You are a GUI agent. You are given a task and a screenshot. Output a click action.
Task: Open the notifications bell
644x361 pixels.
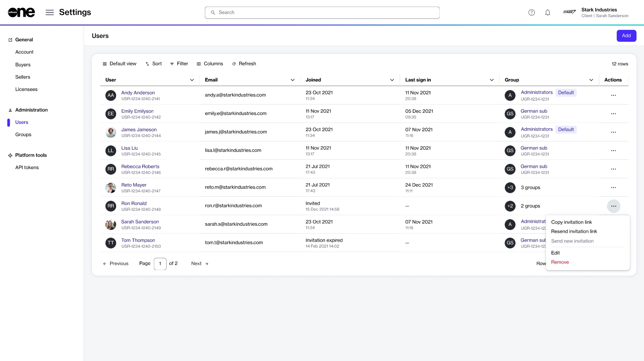(548, 12)
